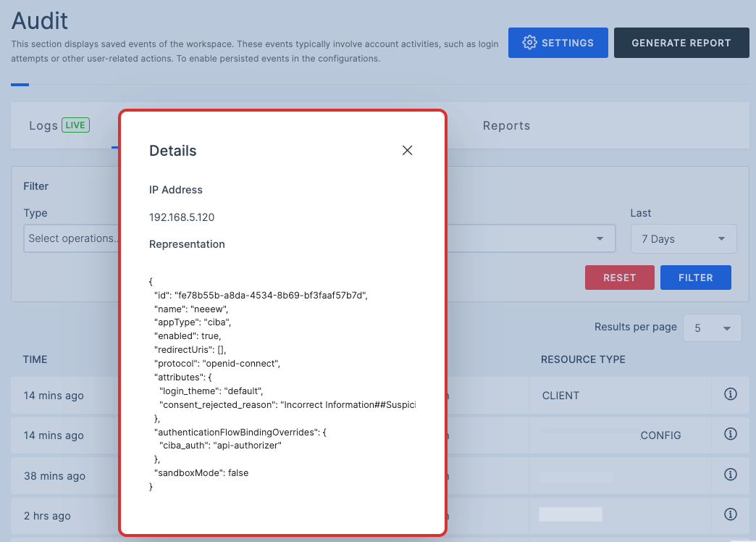Open info icon for CONFIG row
Image resolution: width=756 pixels, height=542 pixels.
click(730, 435)
